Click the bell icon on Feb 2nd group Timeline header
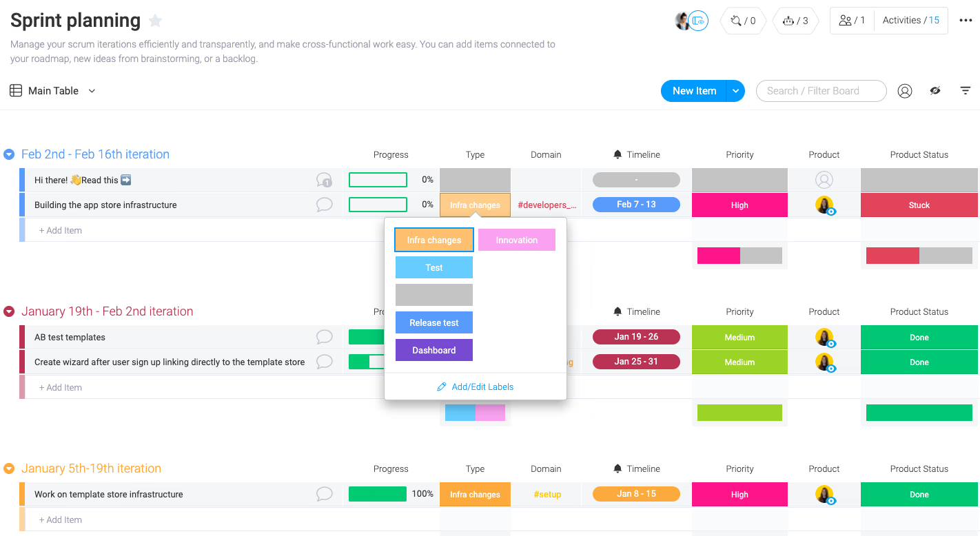This screenshot has width=980, height=536. [617, 154]
